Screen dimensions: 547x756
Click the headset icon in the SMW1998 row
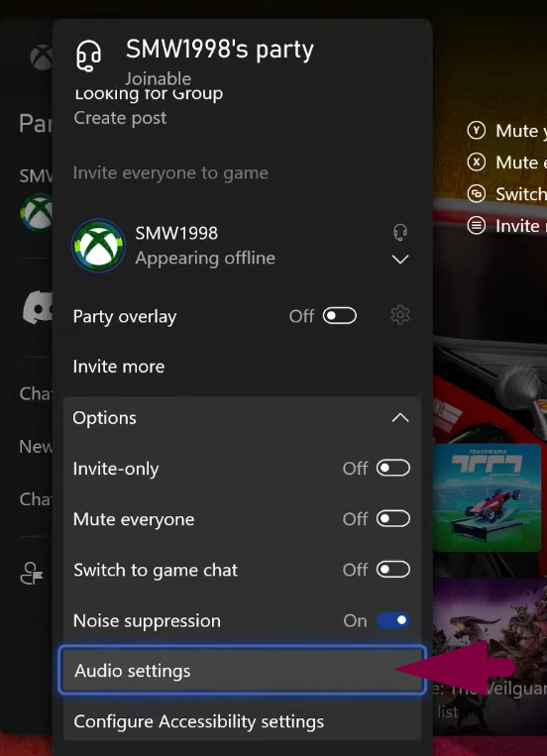click(x=400, y=233)
